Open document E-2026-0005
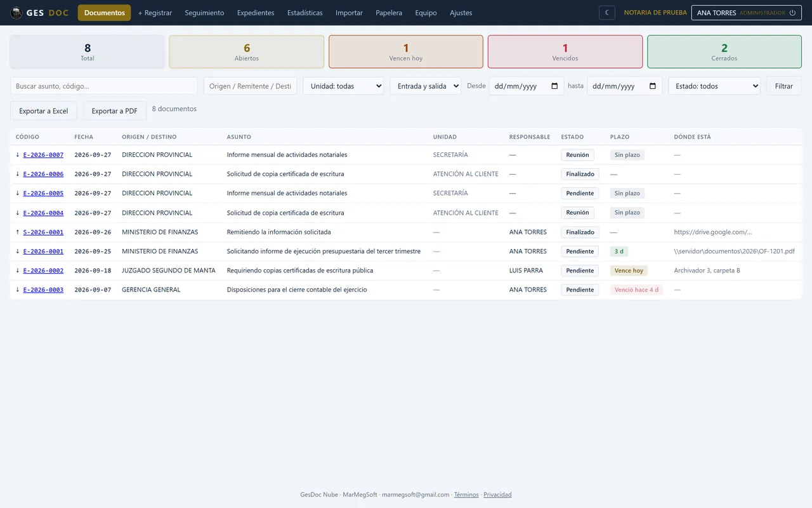Viewport: 812px width, 508px height. (x=43, y=193)
